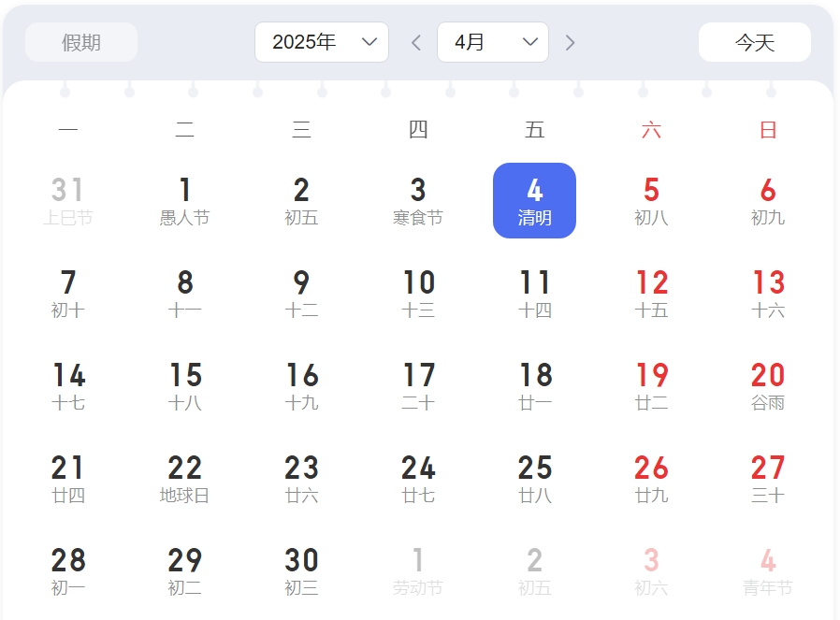Click April 25 廿八

click(x=535, y=479)
